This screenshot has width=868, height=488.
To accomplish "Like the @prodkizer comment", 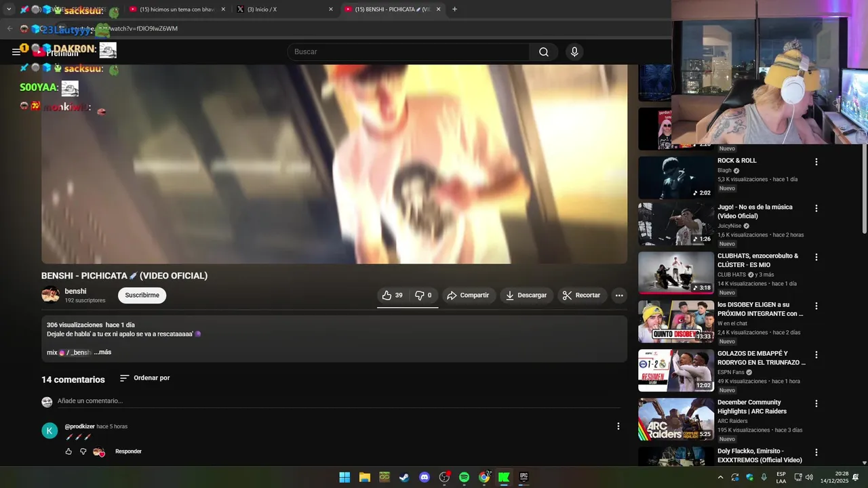I will (68, 451).
